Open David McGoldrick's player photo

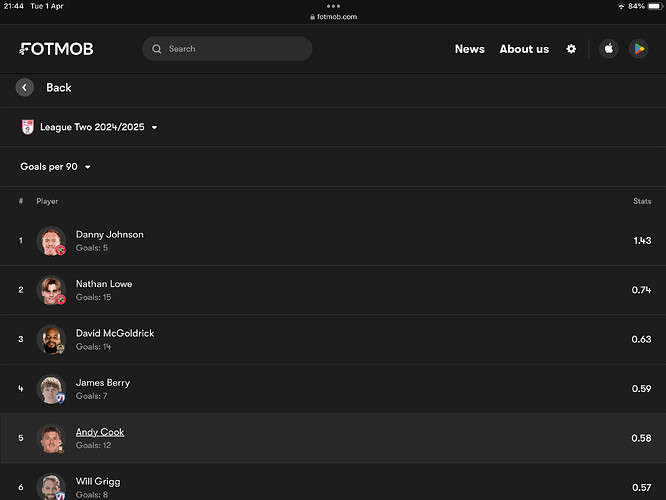click(51, 339)
